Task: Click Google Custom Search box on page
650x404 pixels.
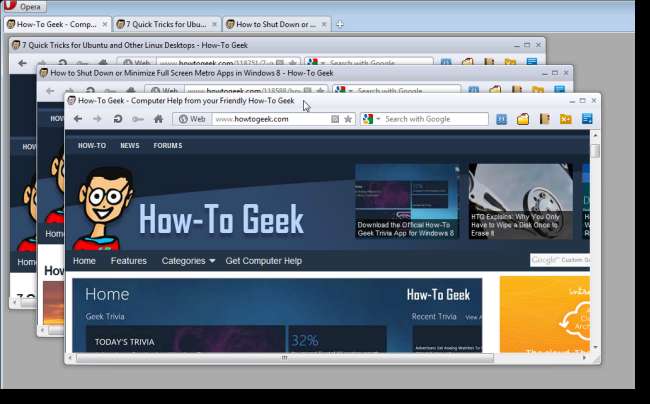Action: point(560,260)
